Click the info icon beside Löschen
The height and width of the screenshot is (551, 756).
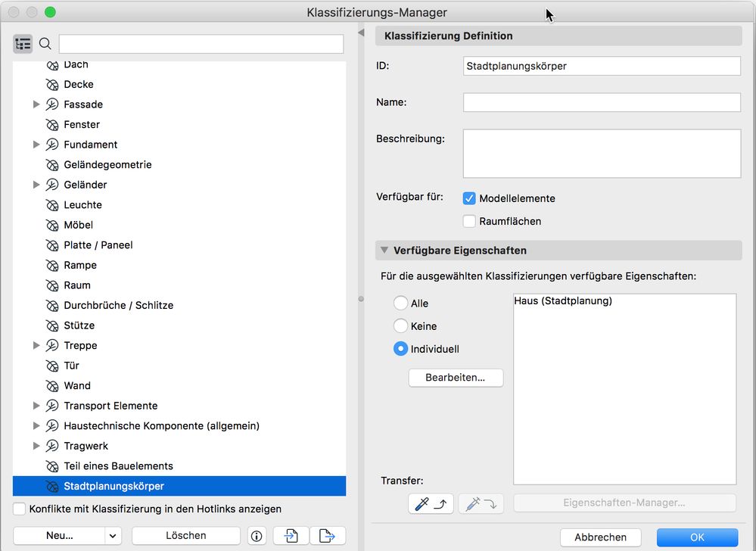pos(257,536)
